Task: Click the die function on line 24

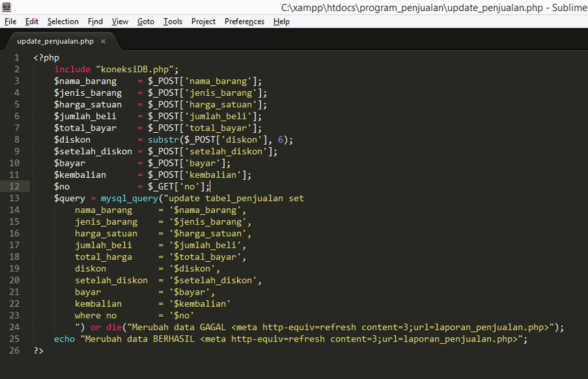Action: [114, 327]
